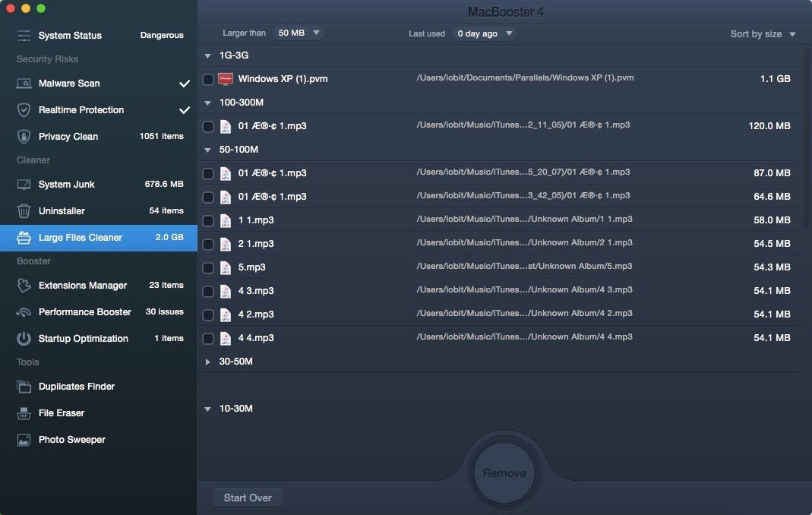The image size is (812, 515).
Task: Click the Extensions Manager puzzle icon
Action: tap(24, 286)
